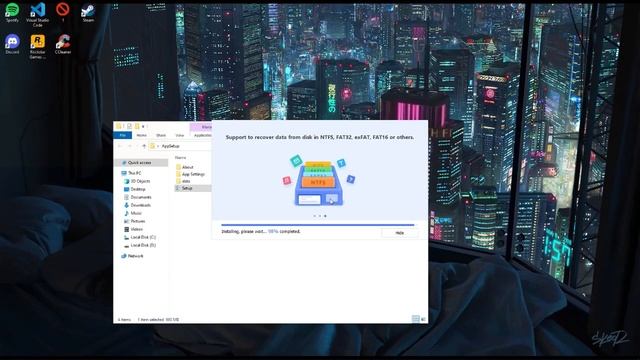Open the Spotify desktop shortcut
The image size is (640, 360).
(x=12, y=12)
